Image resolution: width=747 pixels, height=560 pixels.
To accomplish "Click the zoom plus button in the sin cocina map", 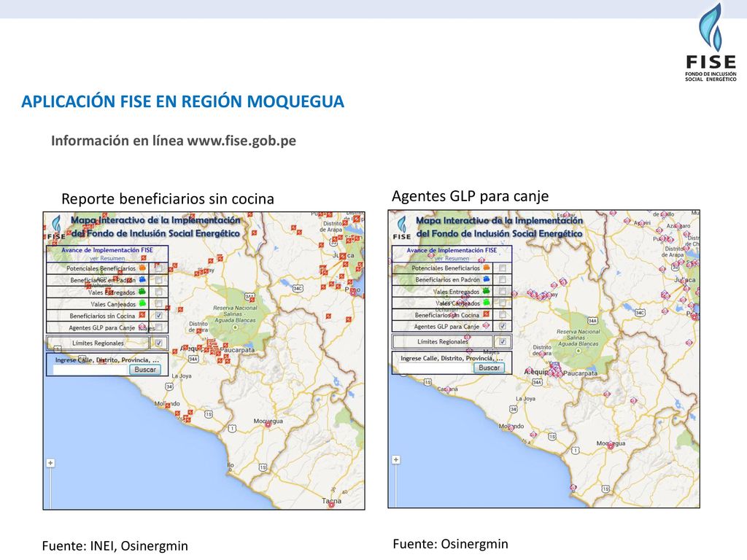I will (50, 463).
